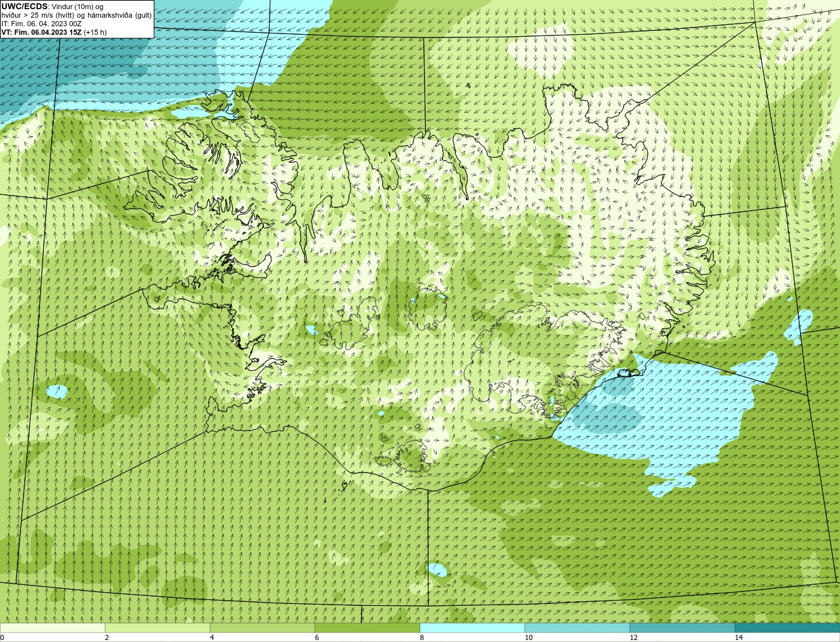Click the 'VT: Fim. 06.04.2023 15Z (+15 h)' line
The width and height of the screenshot is (840, 642).
click(x=54, y=32)
